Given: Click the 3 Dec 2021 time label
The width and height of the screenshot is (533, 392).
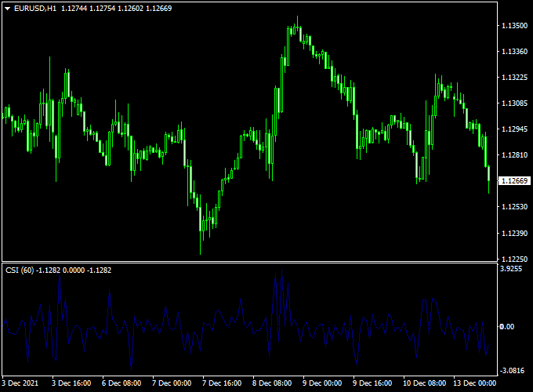Looking at the screenshot, I should point(20,383).
